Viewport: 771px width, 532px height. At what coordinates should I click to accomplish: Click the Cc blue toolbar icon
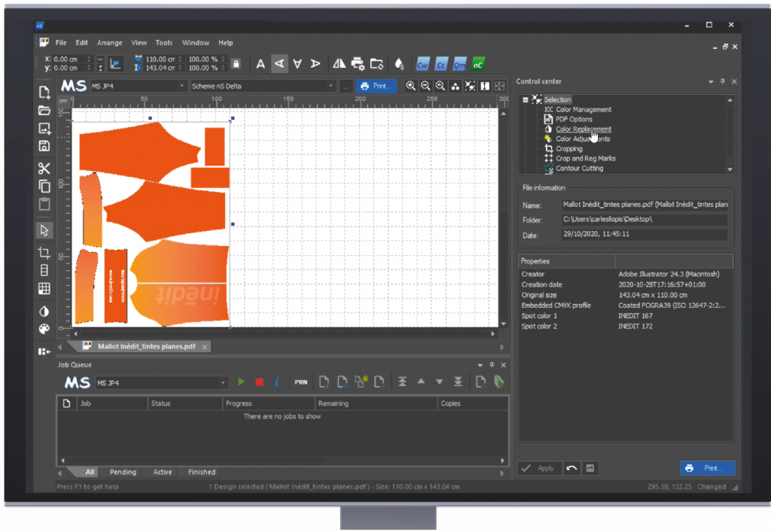point(441,65)
